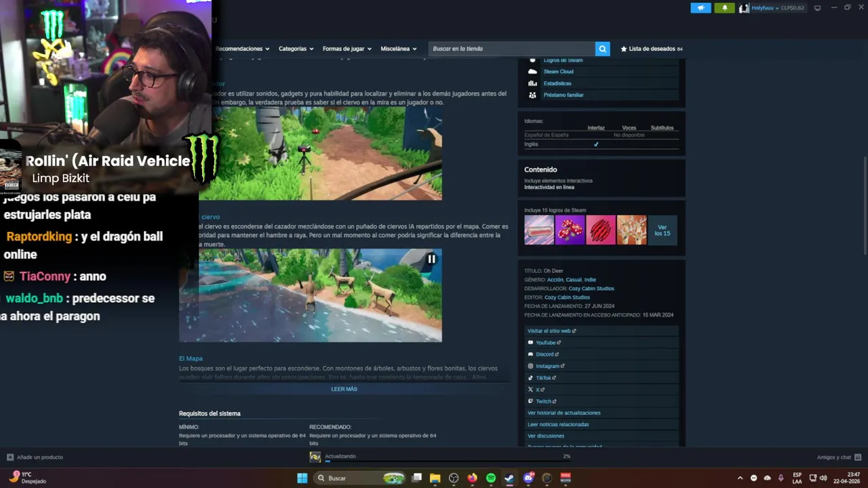Click the taskbar Buscar search box
868x488 pixels.
[x=360, y=478]
